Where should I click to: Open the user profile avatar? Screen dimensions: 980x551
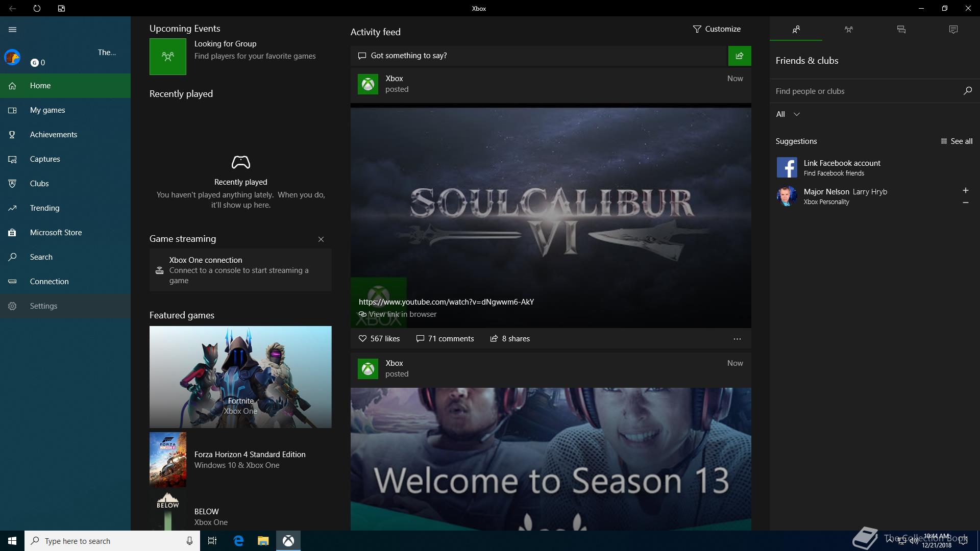pos(12,57)
